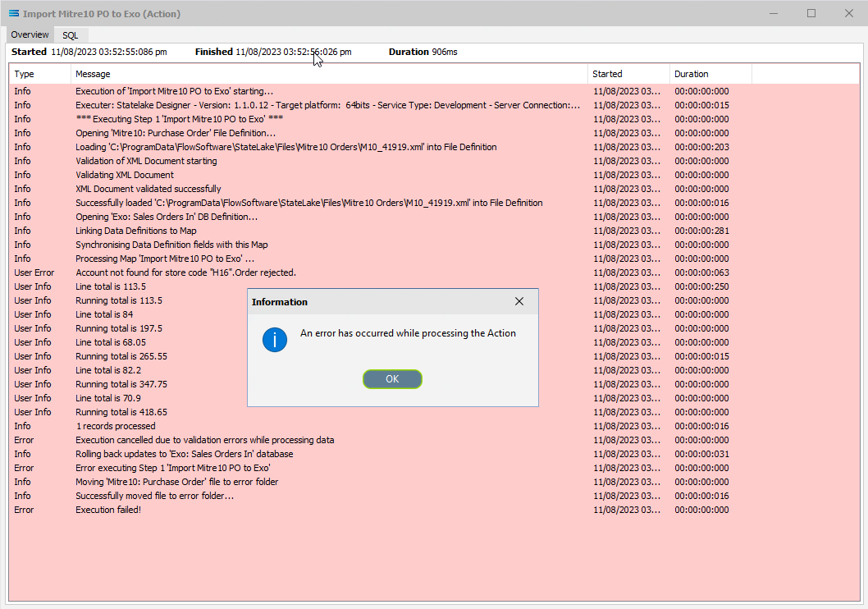Select the 'Running total is 265.55' row

(434, 356)
